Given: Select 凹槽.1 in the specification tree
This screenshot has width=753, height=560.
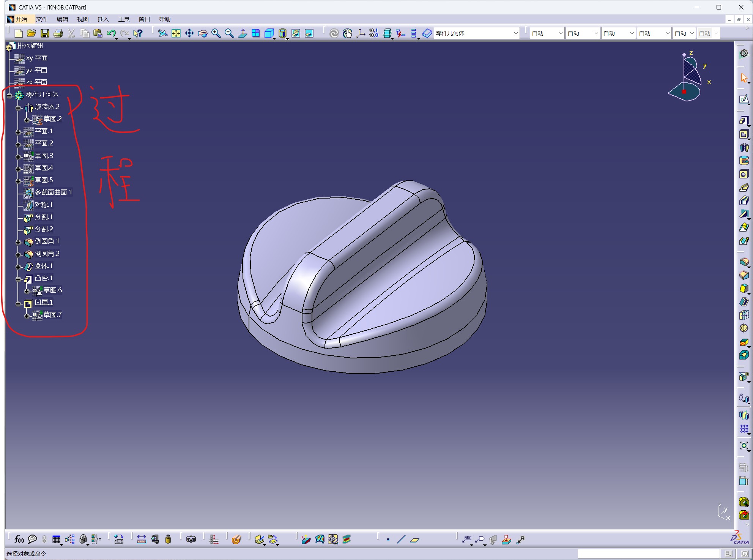Looking at the screenshot, I should coord(44,303).
